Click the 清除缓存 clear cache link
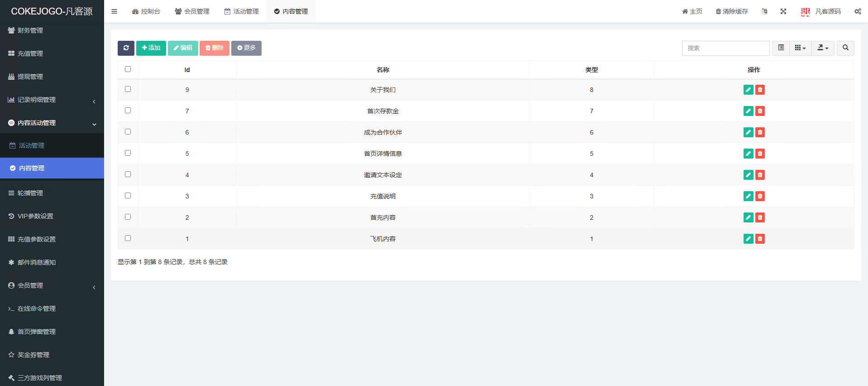868x386 pixels. [731, 11]
